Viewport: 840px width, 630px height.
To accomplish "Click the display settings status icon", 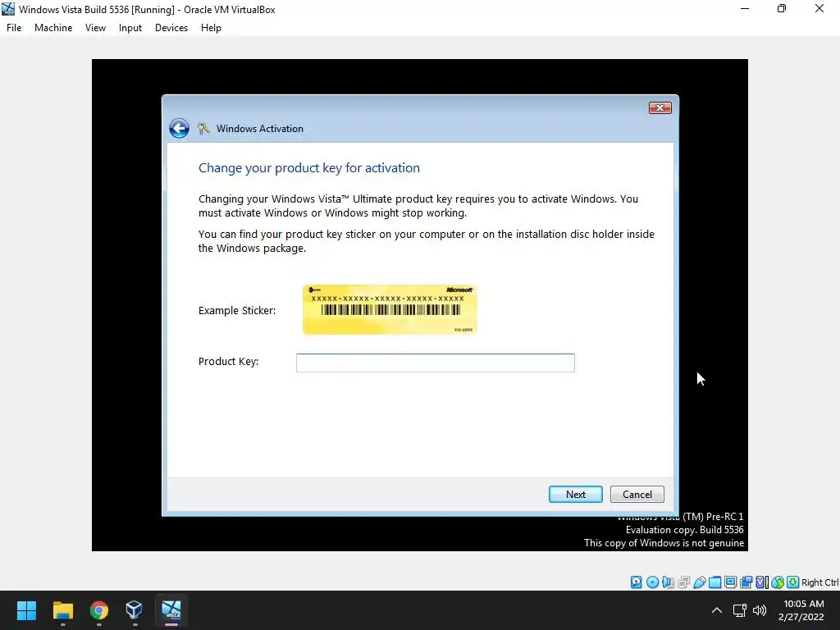I will pyautogui.click(x=730, y=582).
